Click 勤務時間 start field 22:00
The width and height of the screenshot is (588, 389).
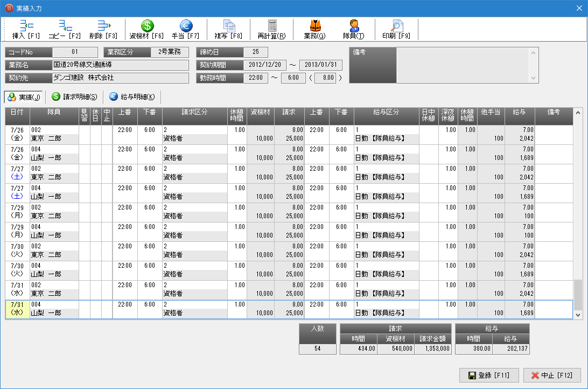pos(256,78)
